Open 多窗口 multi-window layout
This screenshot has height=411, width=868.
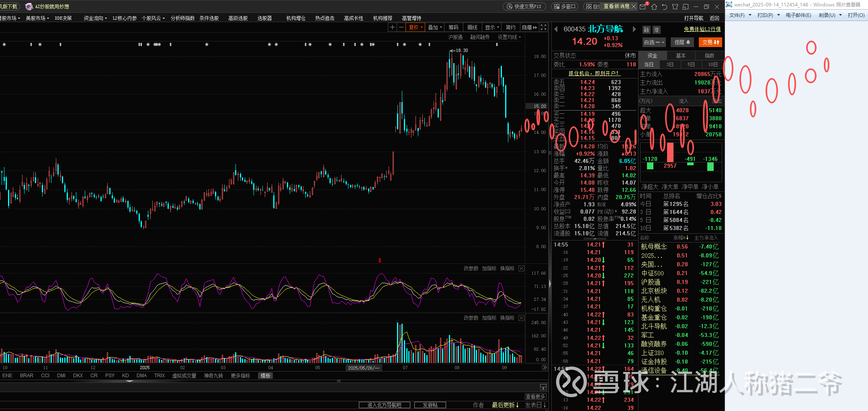(565, 6)
